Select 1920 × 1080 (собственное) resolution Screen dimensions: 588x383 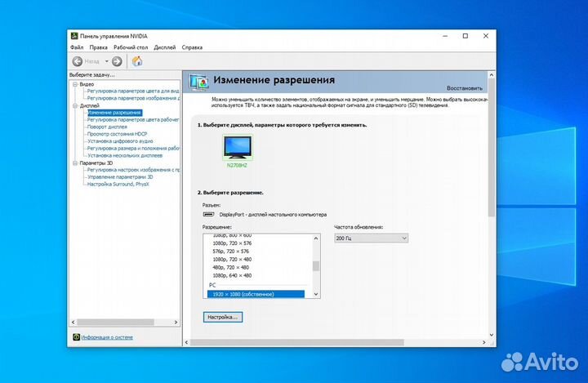coord(256,294)
